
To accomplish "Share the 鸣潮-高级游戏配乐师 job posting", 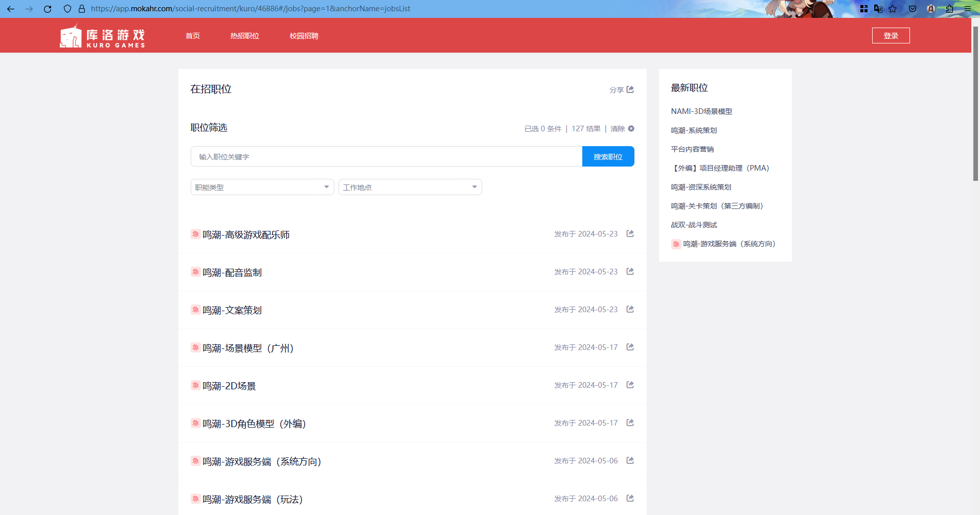I will pos(630,233).
